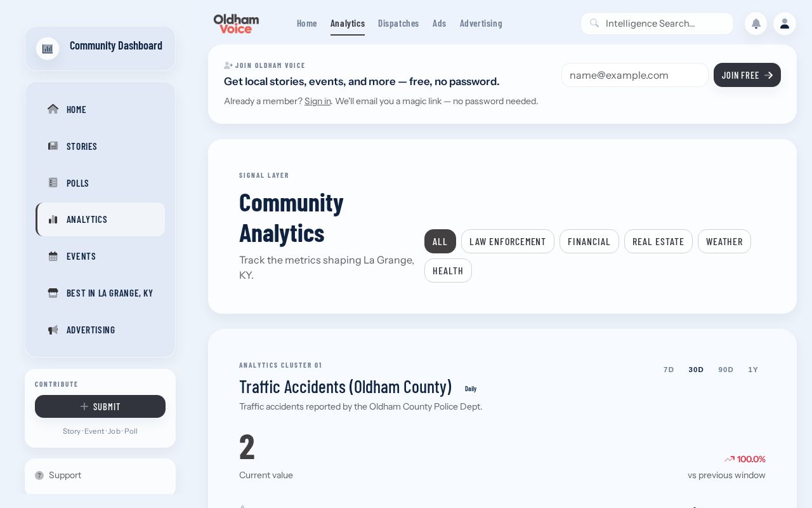812x508 pixels.
Task: Click the Support question mark icon
Action: 39,475
